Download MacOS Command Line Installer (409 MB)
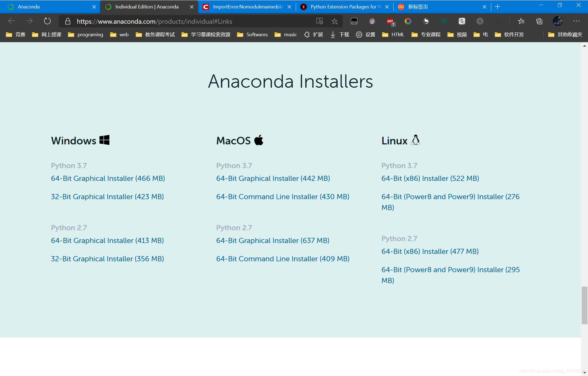The image size is (588, 376). (283, 259)
